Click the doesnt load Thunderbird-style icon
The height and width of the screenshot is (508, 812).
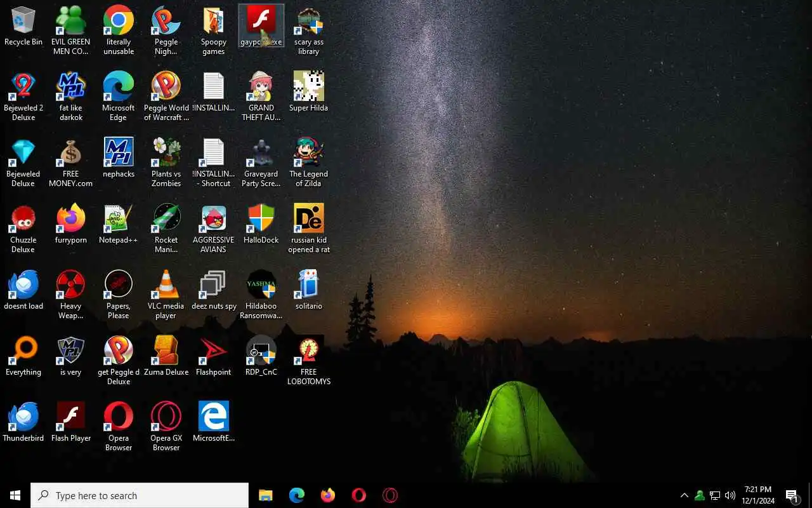pyautogui.click(x=23, y=290)
